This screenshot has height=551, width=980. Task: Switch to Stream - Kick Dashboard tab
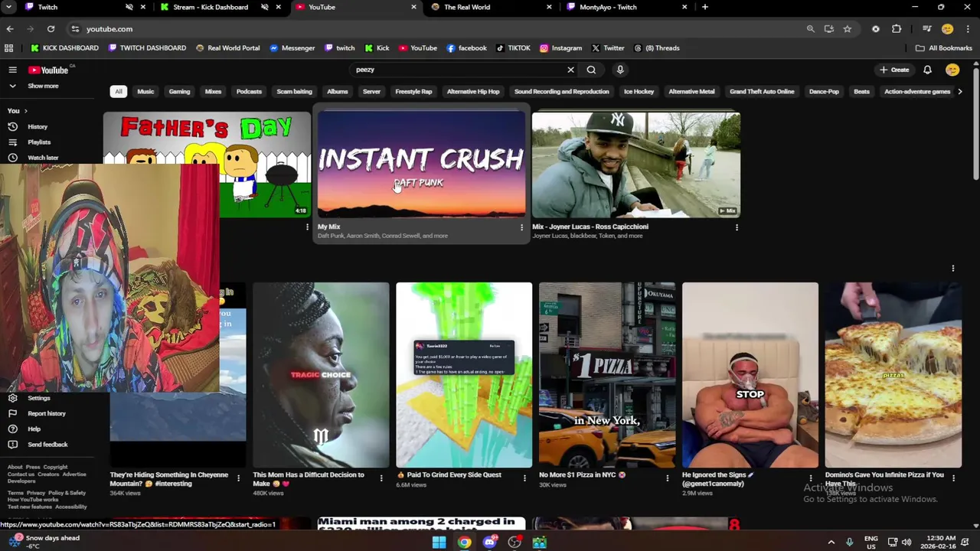click(211, 7)
